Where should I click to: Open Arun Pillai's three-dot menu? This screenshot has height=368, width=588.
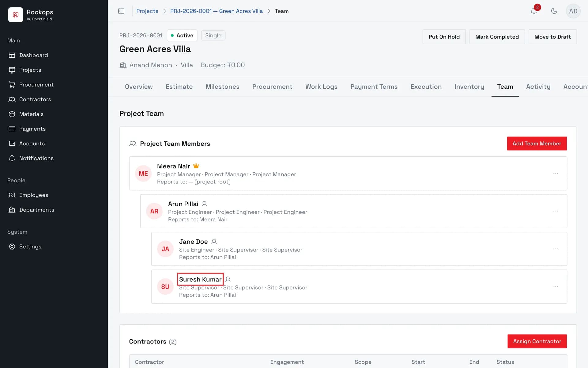(556, 211)
